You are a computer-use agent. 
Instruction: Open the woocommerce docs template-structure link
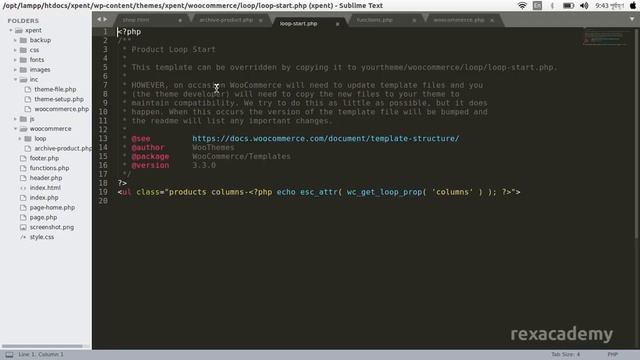point(325,139)
